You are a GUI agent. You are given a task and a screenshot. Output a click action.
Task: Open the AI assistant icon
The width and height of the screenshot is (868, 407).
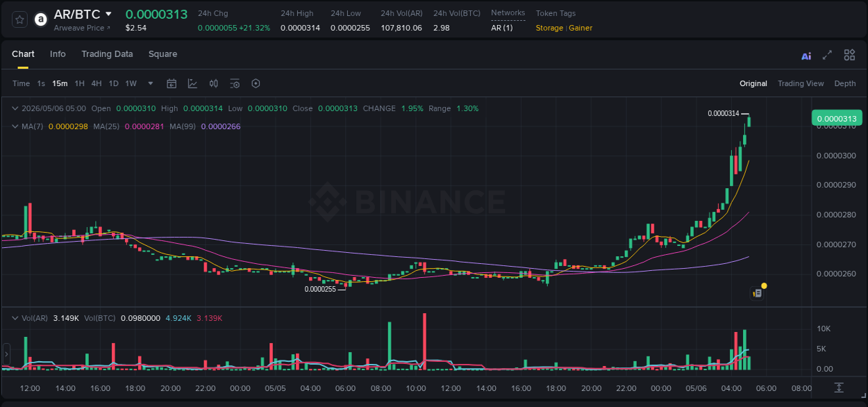point(806,56)
